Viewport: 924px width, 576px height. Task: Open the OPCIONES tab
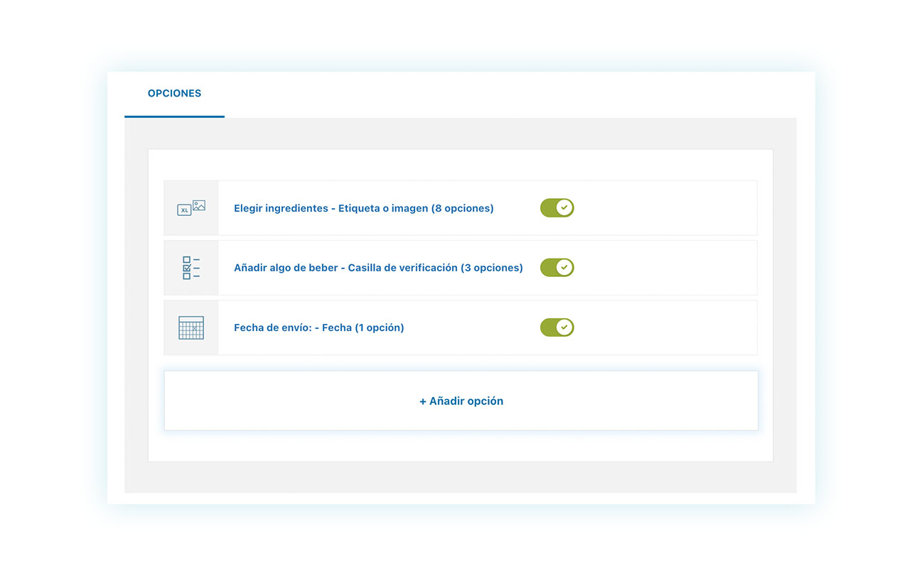click(x=174, y=94)
